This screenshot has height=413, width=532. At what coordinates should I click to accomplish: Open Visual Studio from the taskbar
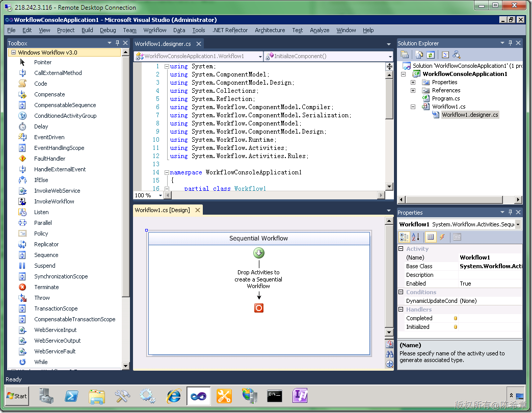click(x=199, y=396)
